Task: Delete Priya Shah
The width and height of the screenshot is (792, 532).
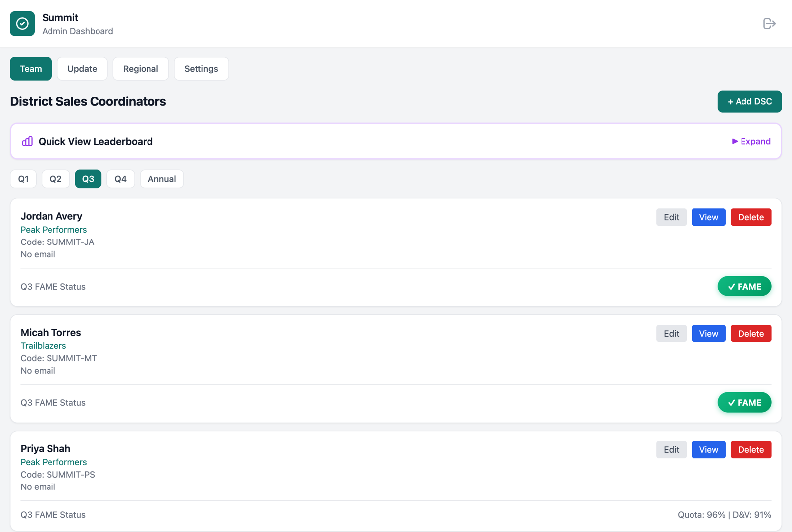Action: point(751,450)
